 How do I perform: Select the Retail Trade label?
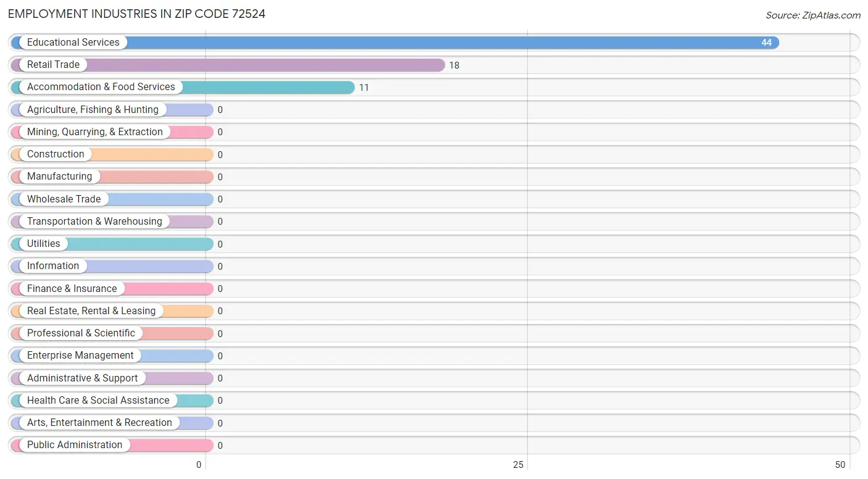(53, 65)
